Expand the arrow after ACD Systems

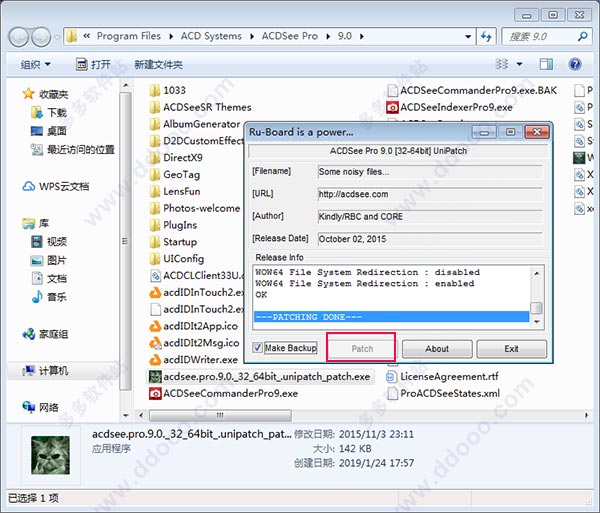point(252,37)
